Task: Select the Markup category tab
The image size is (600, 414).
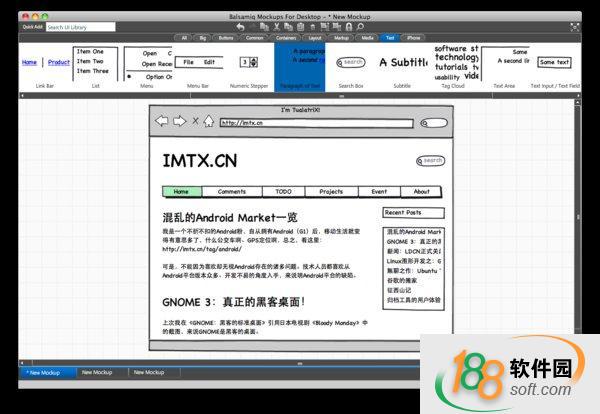Action: click(x=342, y=37)
